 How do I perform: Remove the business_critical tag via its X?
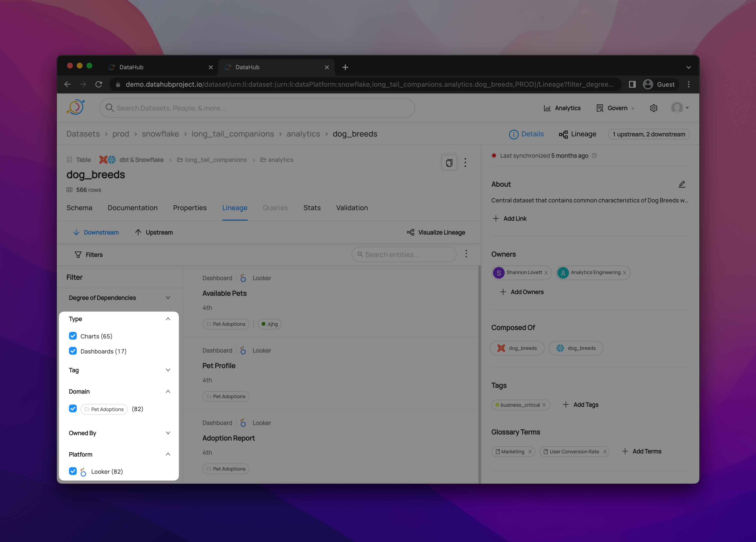(x=544, y=405)
